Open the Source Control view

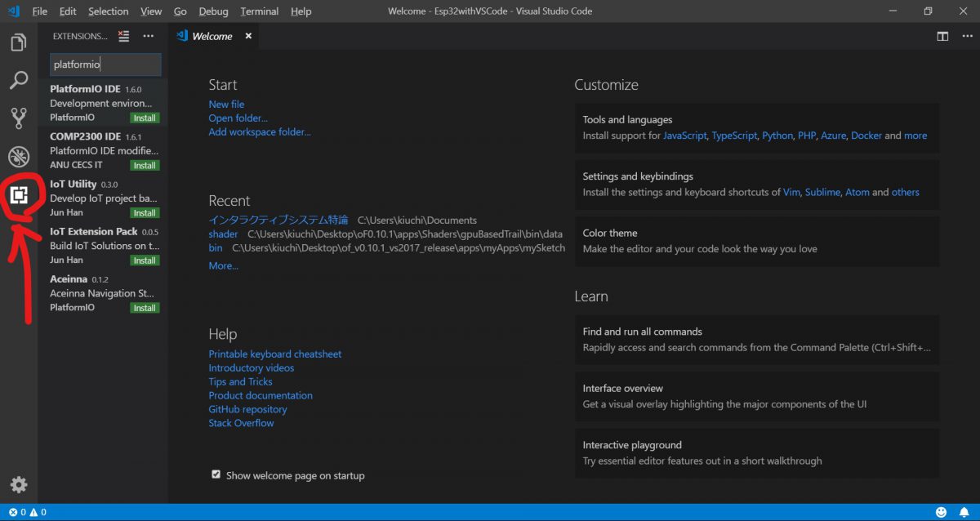point(18,118)
